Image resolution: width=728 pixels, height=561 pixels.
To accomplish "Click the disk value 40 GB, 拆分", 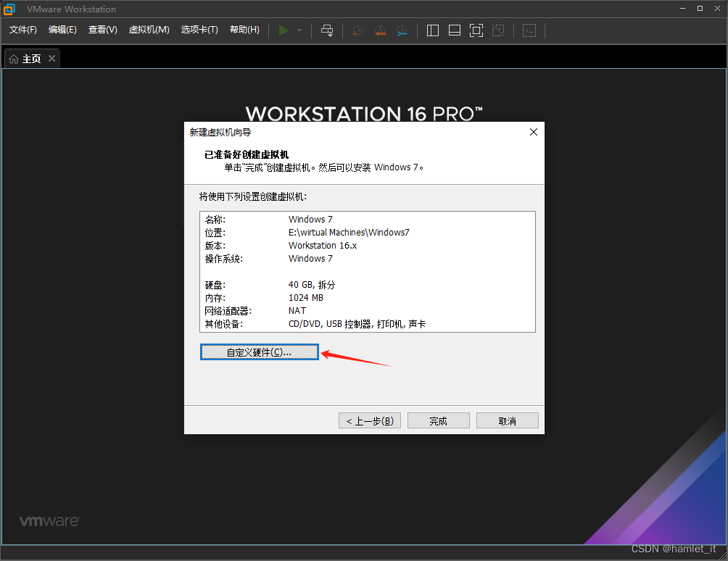I will 312,285.
